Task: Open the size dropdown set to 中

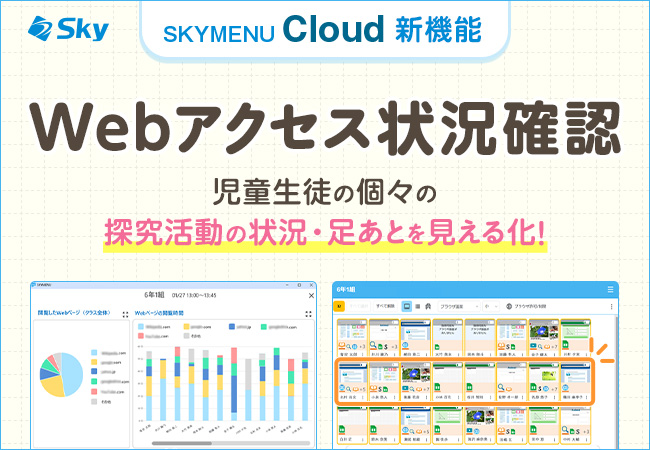Action: pos(492,306)
